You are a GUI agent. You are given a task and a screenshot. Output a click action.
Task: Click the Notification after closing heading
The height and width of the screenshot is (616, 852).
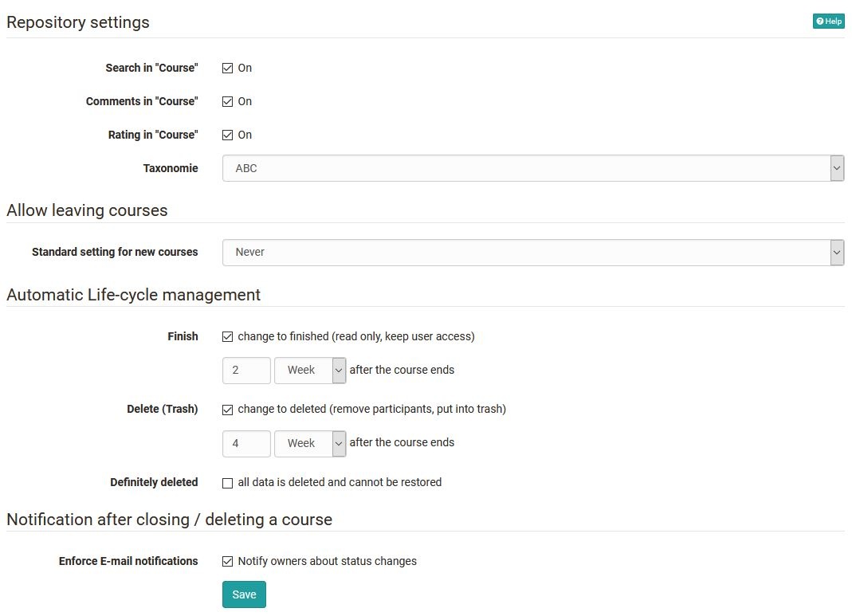coord(169,519)
